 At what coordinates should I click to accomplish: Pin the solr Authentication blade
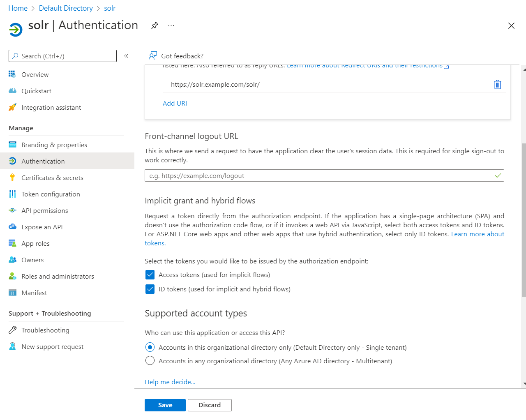point(155,25)
